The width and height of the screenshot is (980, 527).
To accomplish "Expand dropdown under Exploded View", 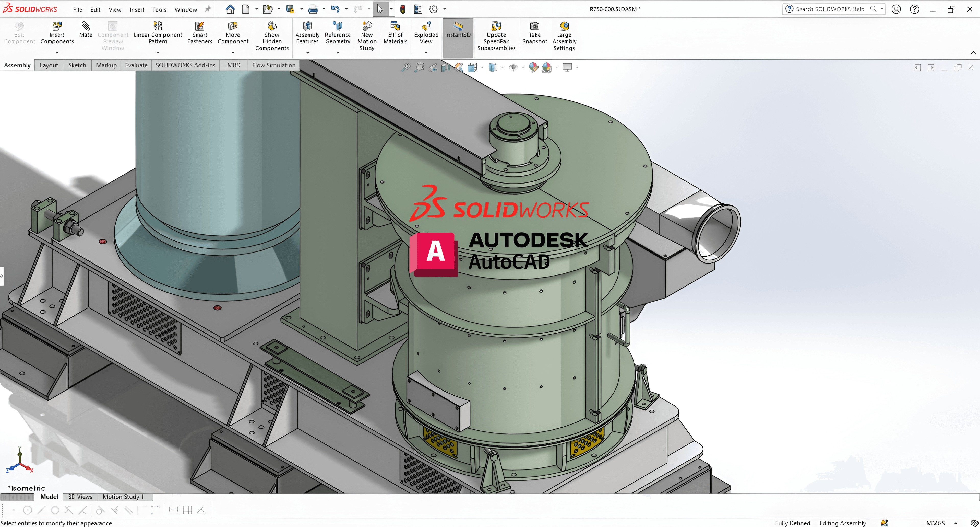I will point(426,53).
